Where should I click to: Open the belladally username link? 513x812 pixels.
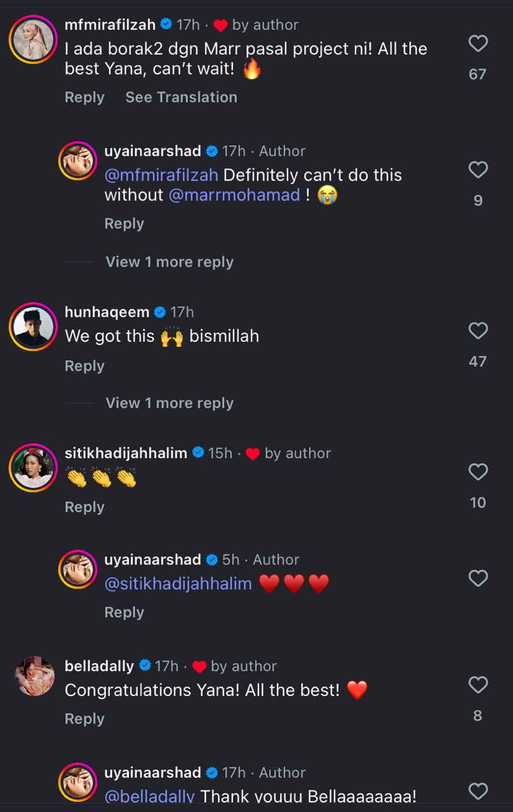point(99,666)
